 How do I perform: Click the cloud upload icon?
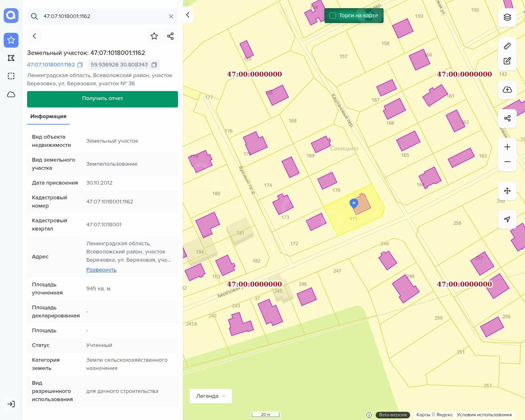point(507,90)
